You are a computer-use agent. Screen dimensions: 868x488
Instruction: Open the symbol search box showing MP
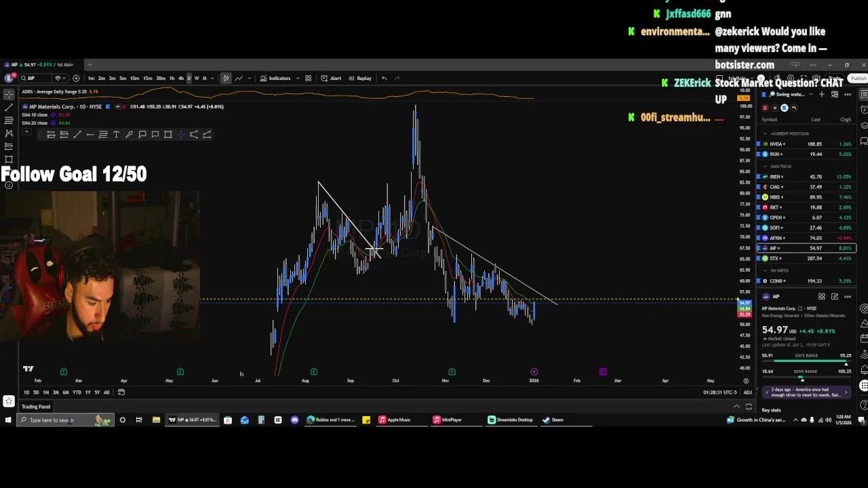[x=35, y=78]
